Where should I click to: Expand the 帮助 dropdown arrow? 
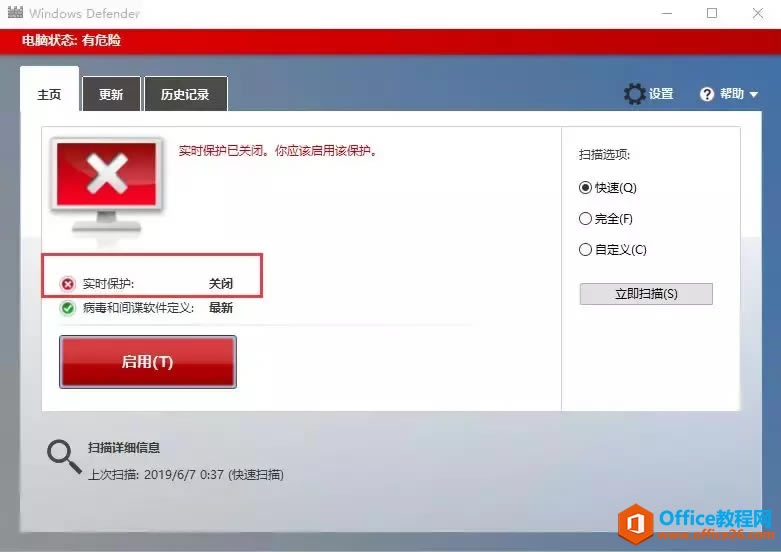(754, 94)
